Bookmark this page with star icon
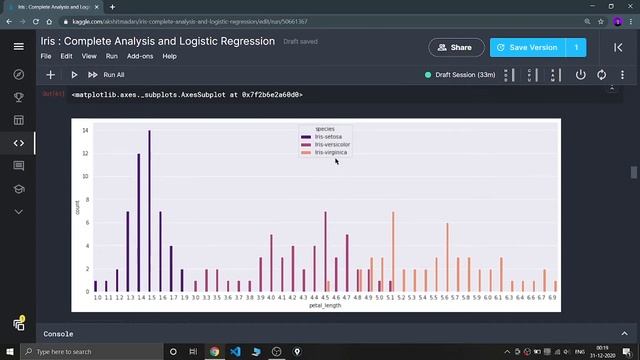This screenshot has width=640, height=360. point(601,22)
